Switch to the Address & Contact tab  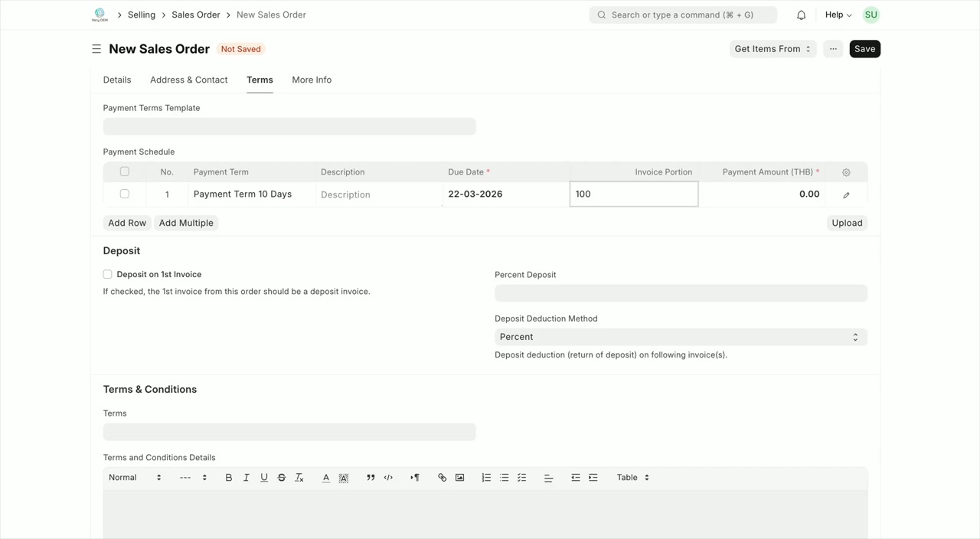click(x=188, y=80)
